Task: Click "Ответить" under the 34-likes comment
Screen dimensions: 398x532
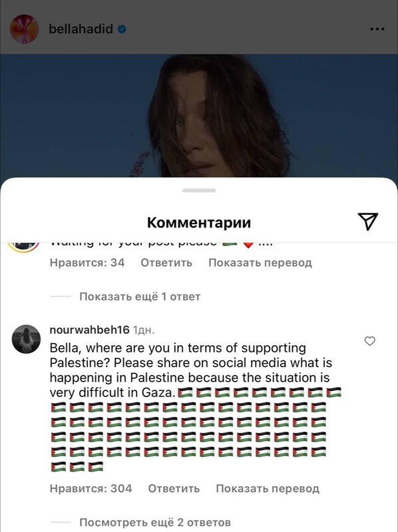Action: pos(166,263)
